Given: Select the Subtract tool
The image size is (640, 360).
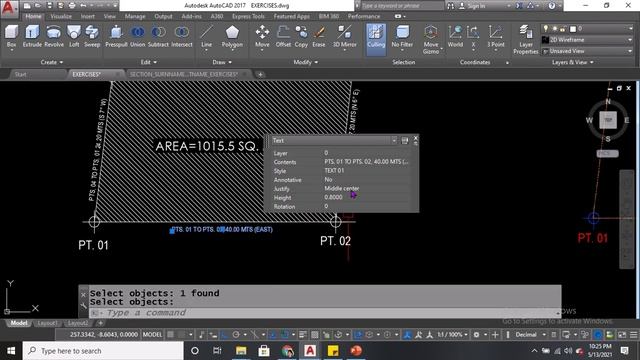Looking at the screenshot, I should (158, 36).
